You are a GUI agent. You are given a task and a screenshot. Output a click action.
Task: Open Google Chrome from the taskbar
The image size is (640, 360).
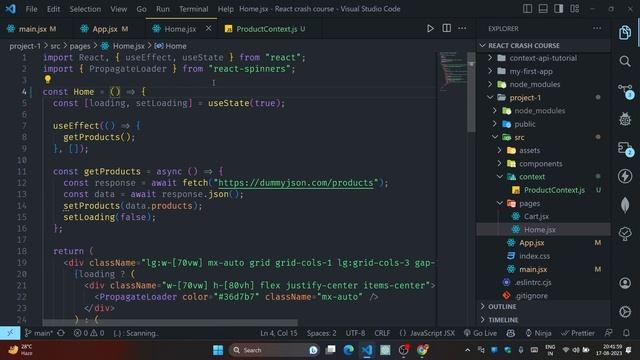(422, 350)
